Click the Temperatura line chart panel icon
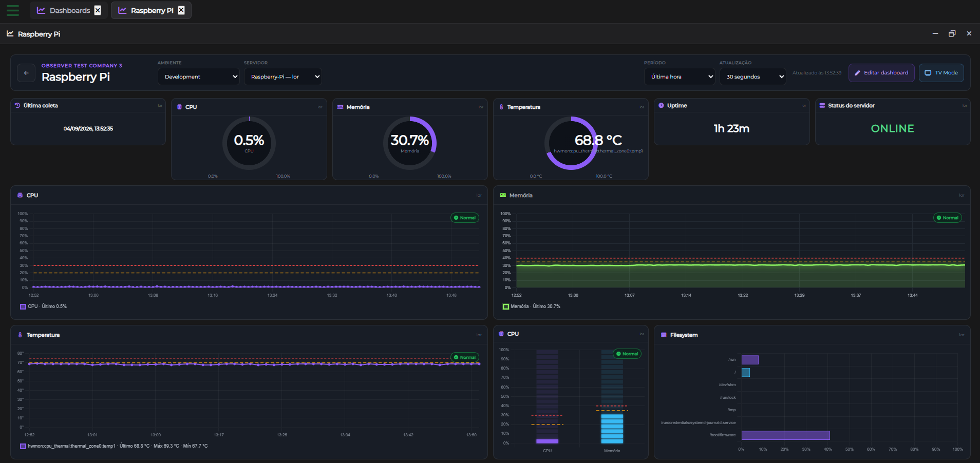Image resolution: width=980 pixels, height=463 pixels. tap(20, 335)
